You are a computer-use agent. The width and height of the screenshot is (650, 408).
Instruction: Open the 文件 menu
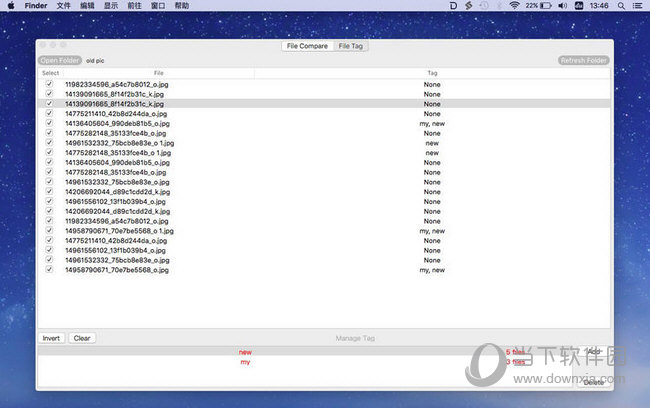point(63,5)
